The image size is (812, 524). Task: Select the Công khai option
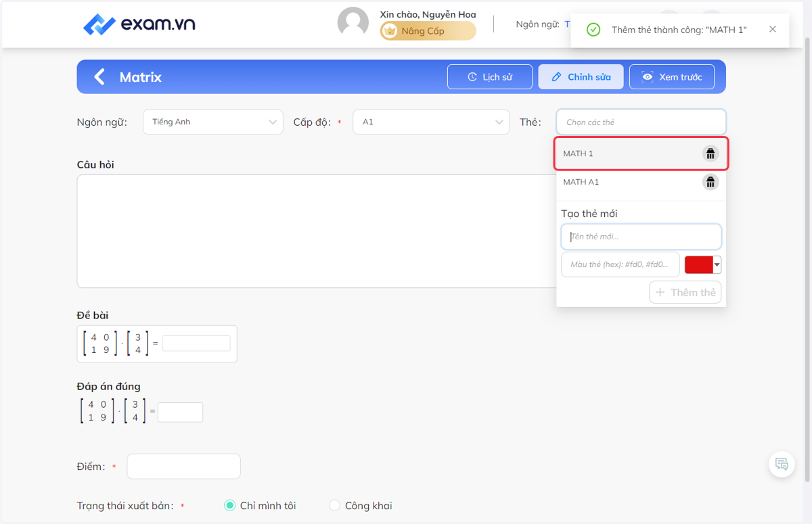[x=360, y=506]
